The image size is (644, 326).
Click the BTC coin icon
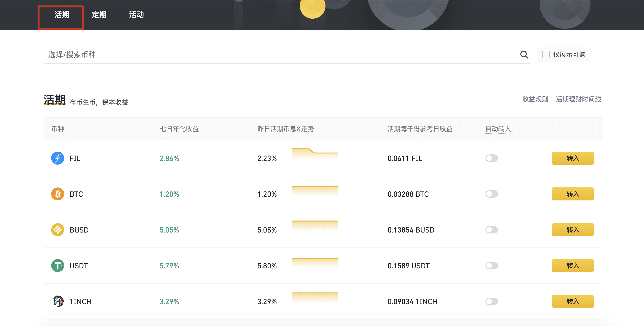coord(58,194)
